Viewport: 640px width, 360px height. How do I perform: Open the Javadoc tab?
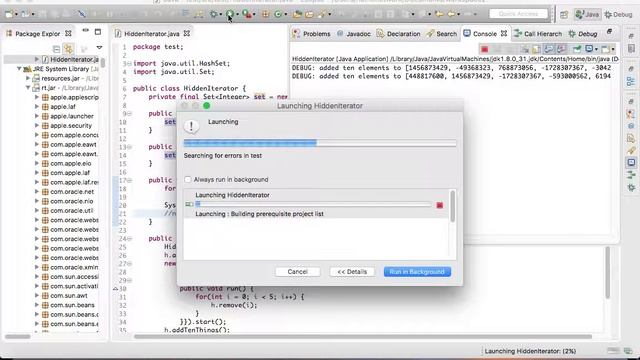354,34
